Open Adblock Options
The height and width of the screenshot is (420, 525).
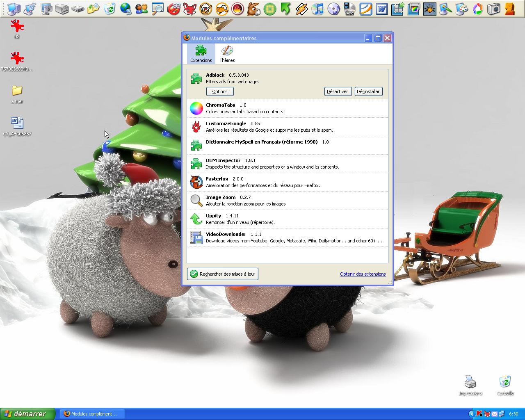click(220, 91)
